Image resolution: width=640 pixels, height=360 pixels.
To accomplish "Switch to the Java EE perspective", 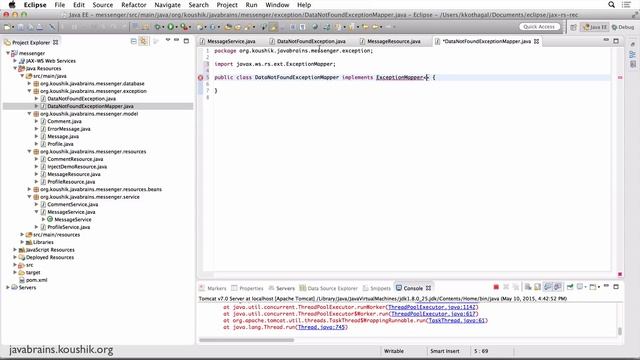I will coord(595,27).
